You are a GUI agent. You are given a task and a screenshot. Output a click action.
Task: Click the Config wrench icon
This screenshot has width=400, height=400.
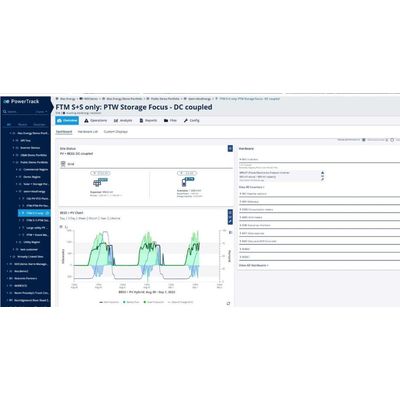186,120
